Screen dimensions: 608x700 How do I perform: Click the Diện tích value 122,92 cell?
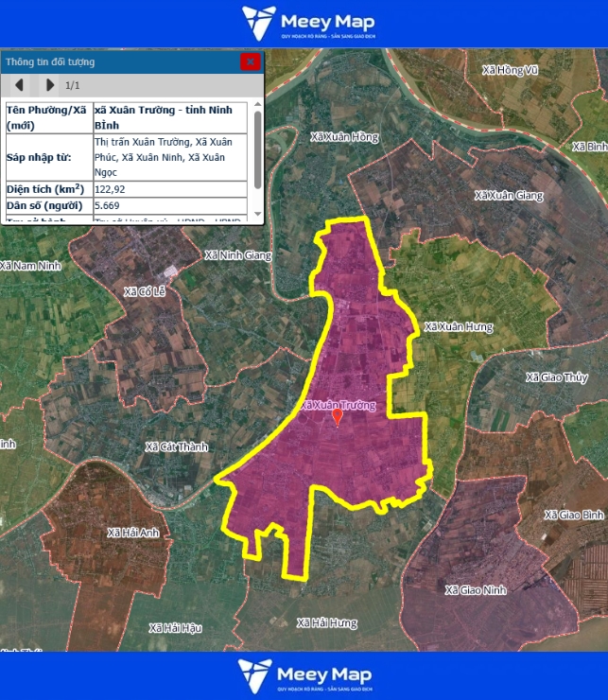(169, 189)
